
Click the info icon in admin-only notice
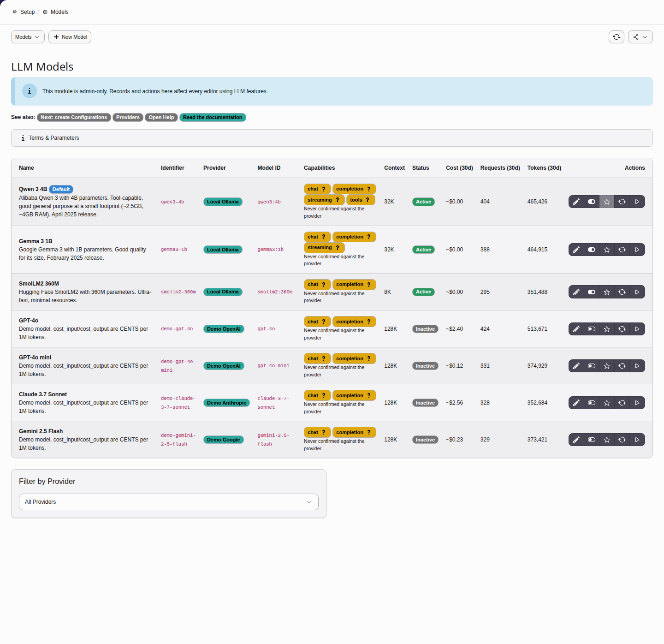coord(30,91)
